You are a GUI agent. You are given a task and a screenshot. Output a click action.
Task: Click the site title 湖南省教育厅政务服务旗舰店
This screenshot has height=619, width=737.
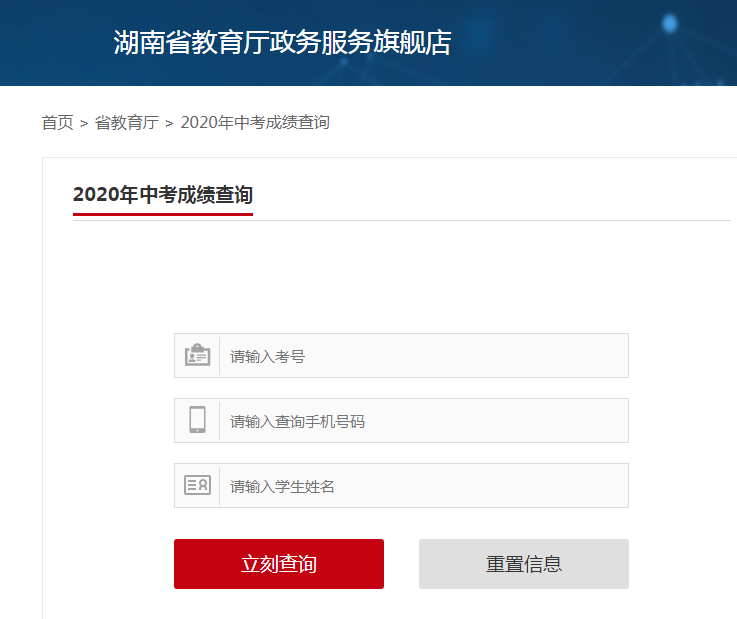(282, 43)
